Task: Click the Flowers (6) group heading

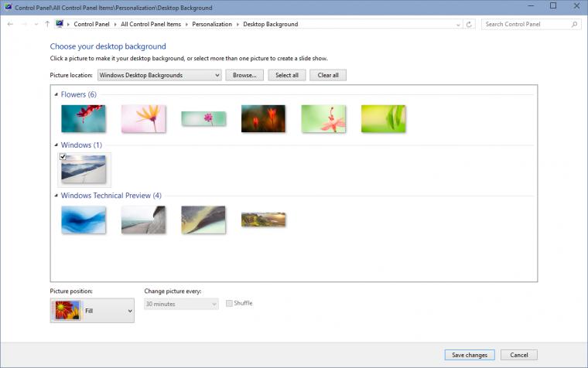Action: point(79,94)
